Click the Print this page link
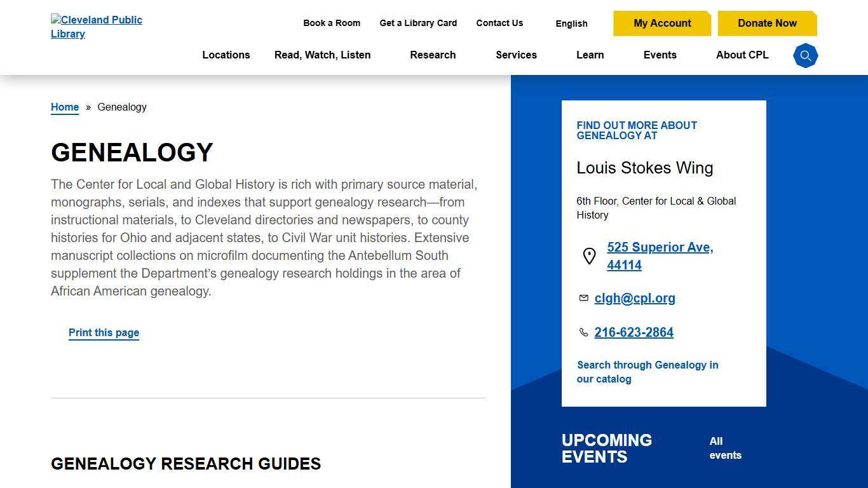Viewport: 868px width, 488px height. click(x=104, y=332)
